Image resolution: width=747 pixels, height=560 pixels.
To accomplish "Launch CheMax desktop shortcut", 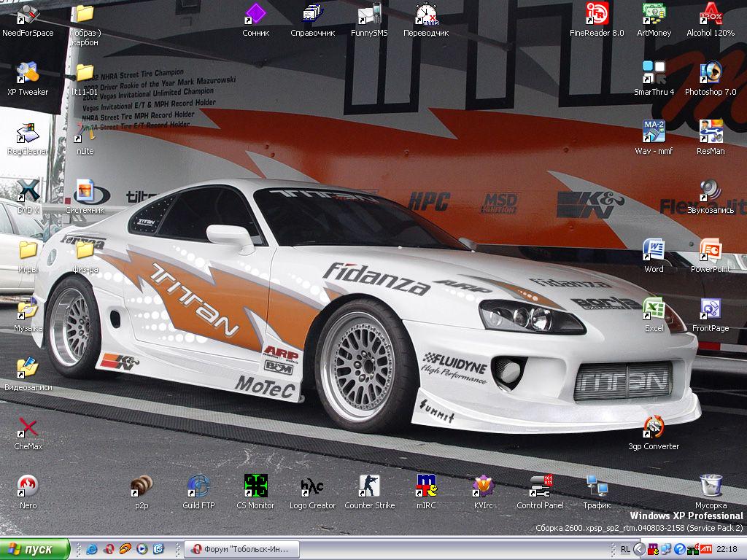I will 28,434.
